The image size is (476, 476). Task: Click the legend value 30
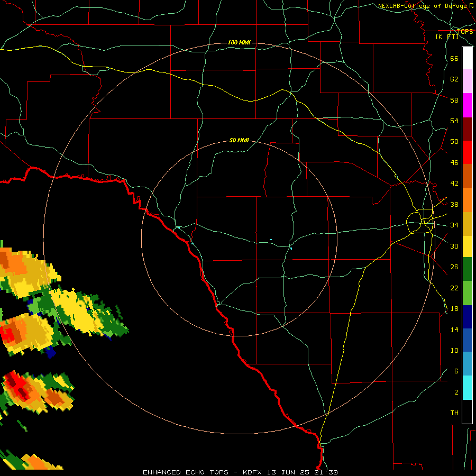coord(454,246)
